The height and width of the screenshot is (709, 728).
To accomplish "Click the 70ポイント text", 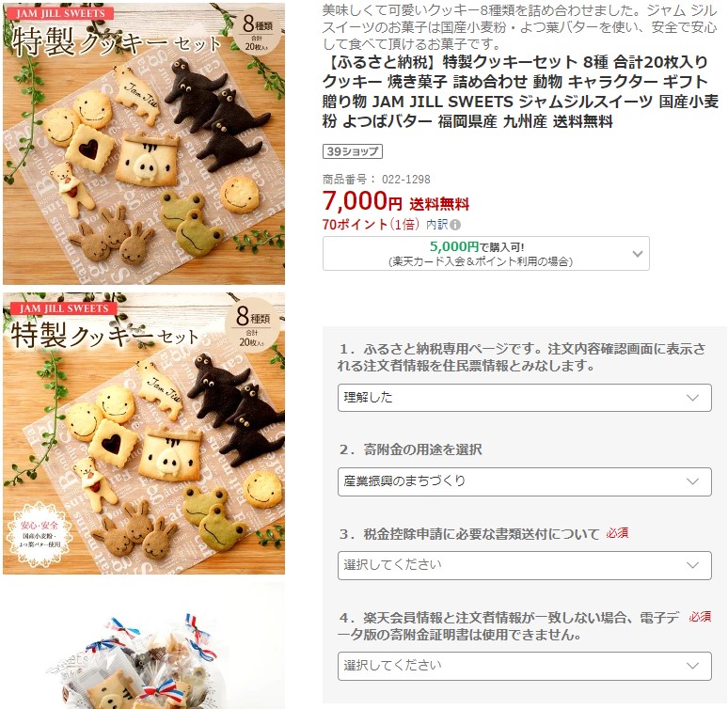I will pos(355,225).
